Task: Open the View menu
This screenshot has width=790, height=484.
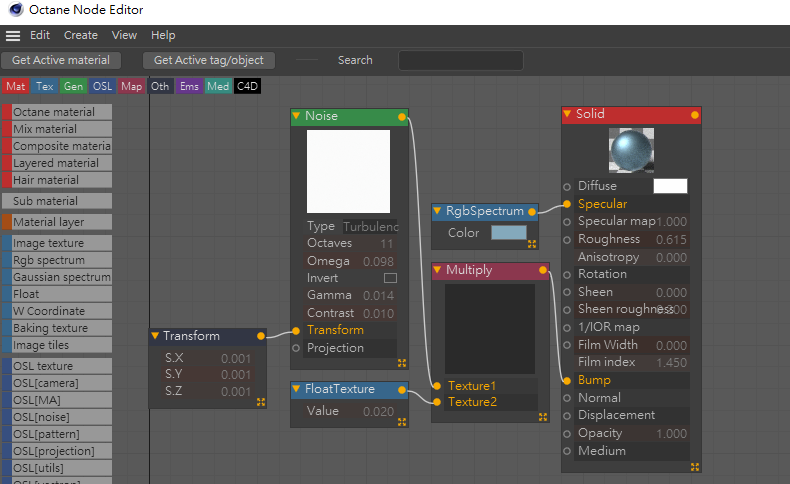Action: (x=124, y=35)
